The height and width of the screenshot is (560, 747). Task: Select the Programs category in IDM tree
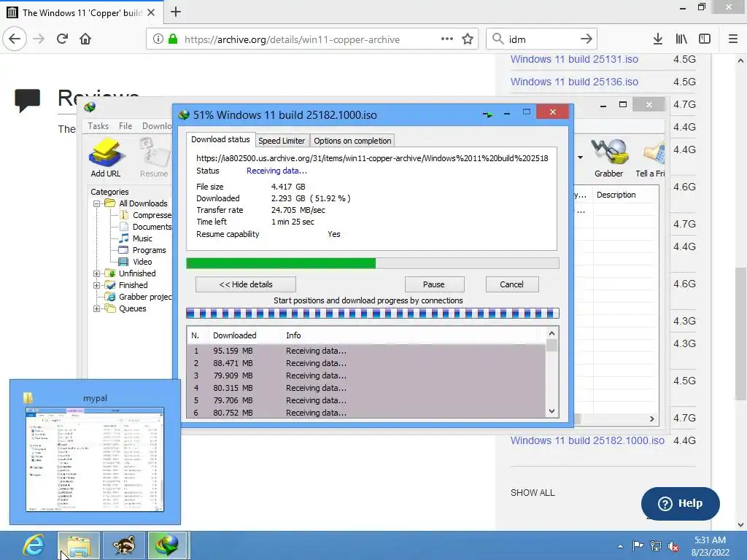click(x=149, y=251)
